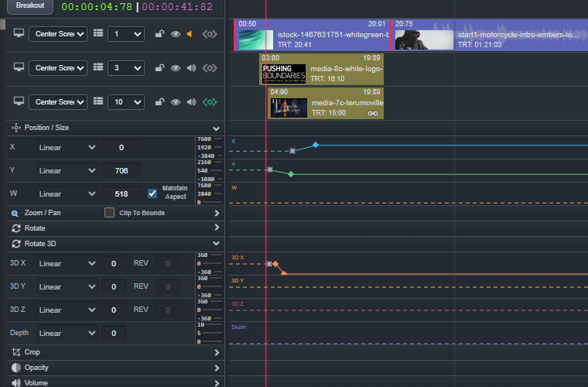
Task: Open the Center Screen dropdown on layer 3
Action: [x=58, y=68]
